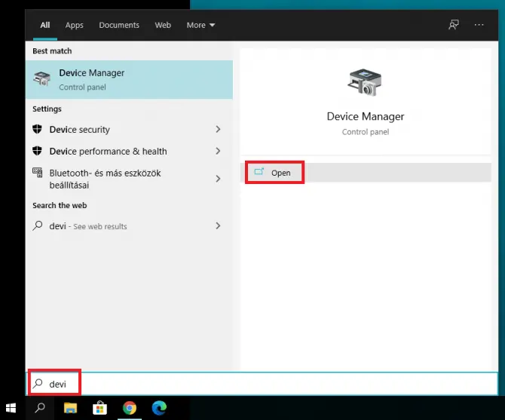The height and width of the screenshot is (420, 505).
Task: Launch File Explorer from the taskbar
Action: (x=70, y=408)
